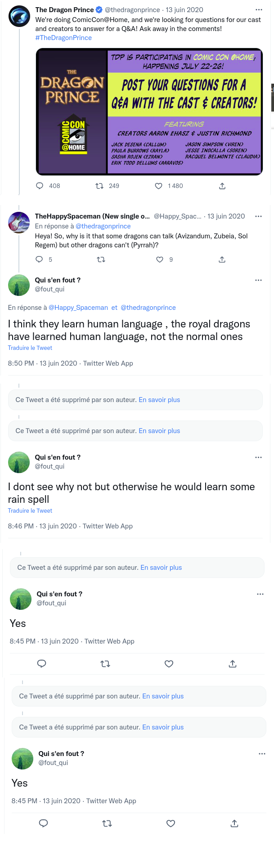The height and width of the screenshot is (868, 274).
Task: Like The Dragon Prince tweet with 1 480 likes
Action: (158, 186)
